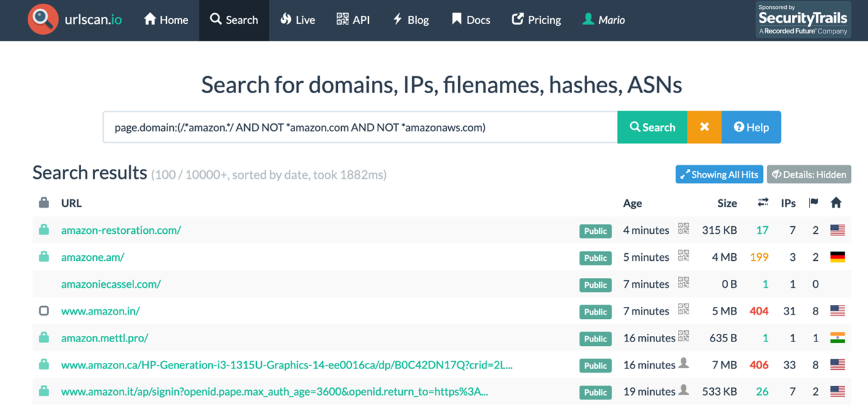Click the US flag on www.amazon.it row
The width and height of the screenshot is (868, 407).
(837, 391)
